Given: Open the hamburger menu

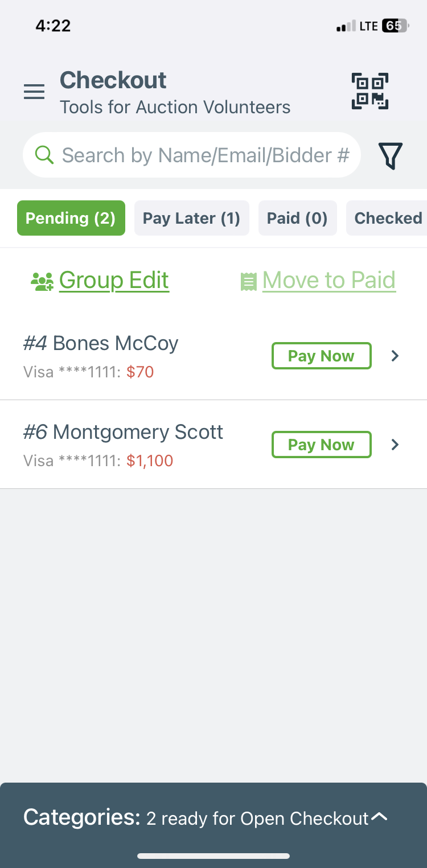Looking at the screenshot, I should coord(34,92).
